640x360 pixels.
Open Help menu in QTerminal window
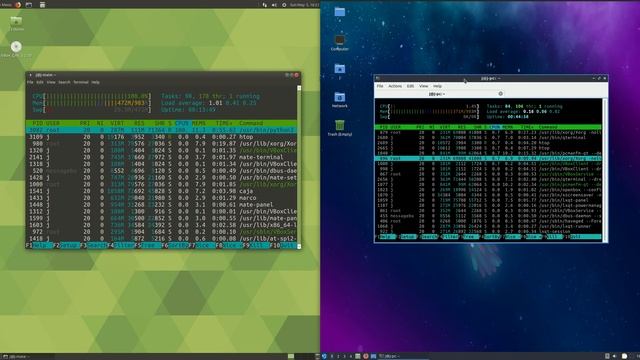point(438,86)
